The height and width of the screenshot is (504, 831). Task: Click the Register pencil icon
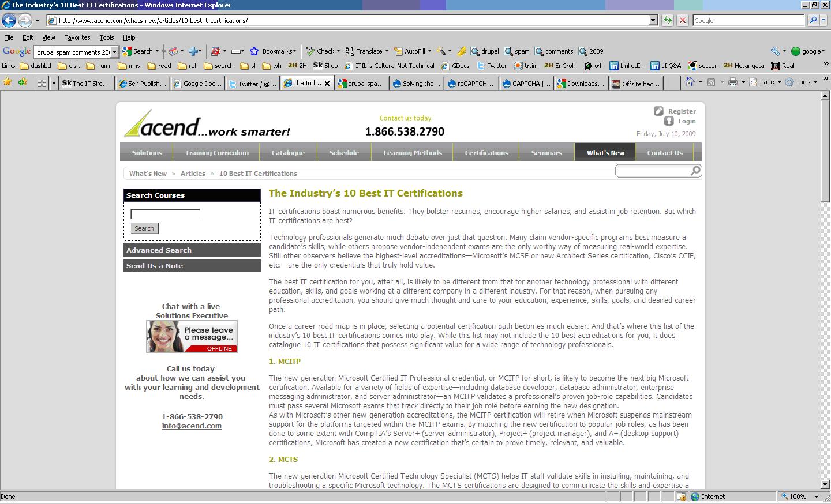[658, 111]
